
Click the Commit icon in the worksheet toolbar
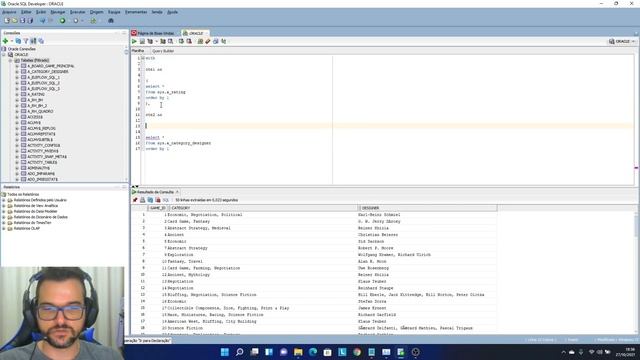(x=181, y=41)
